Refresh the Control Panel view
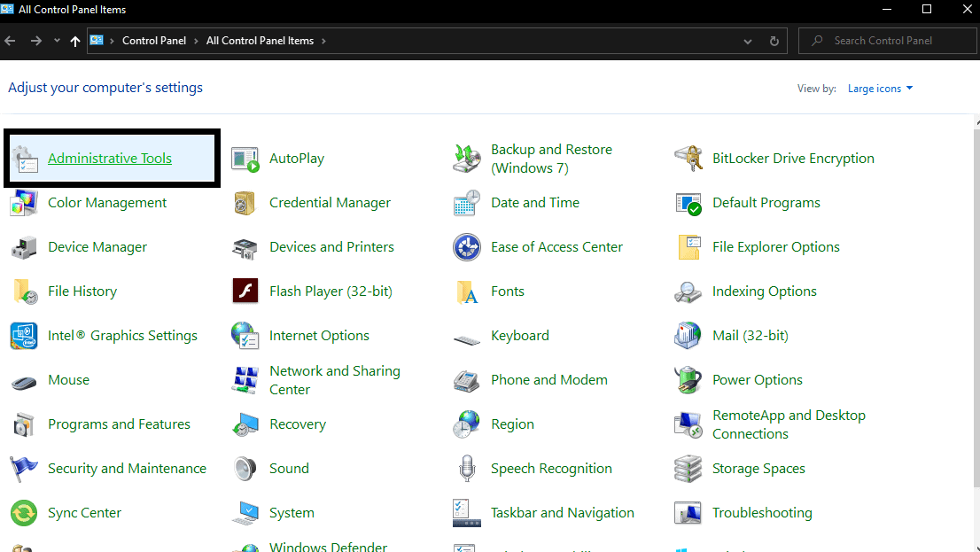This screenshot has height=552, width=980. point(774,42)
